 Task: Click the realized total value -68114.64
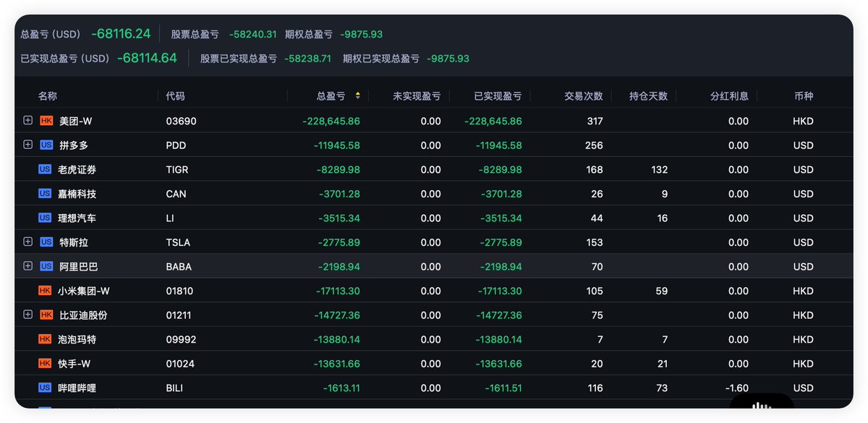click(147, 58)
